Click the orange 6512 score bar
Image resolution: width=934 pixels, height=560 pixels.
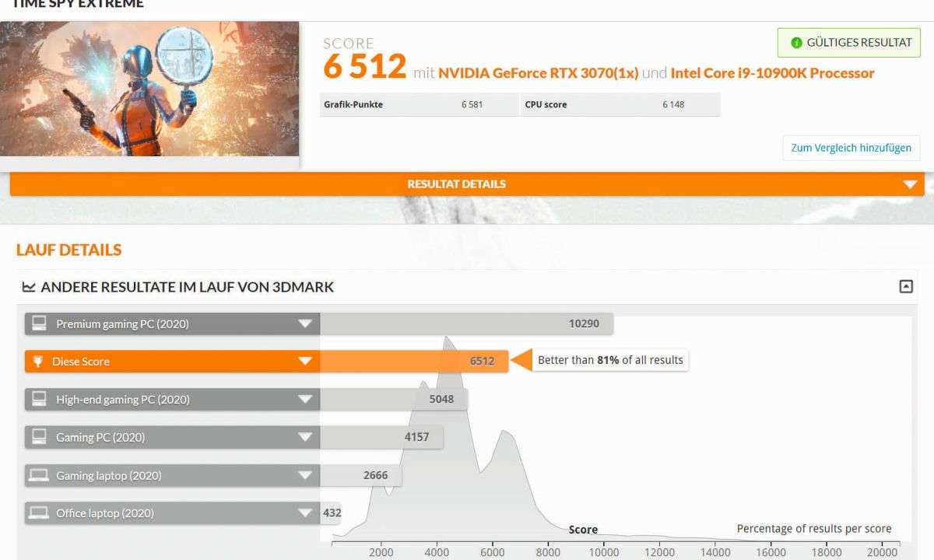click(x=414, y=362)
